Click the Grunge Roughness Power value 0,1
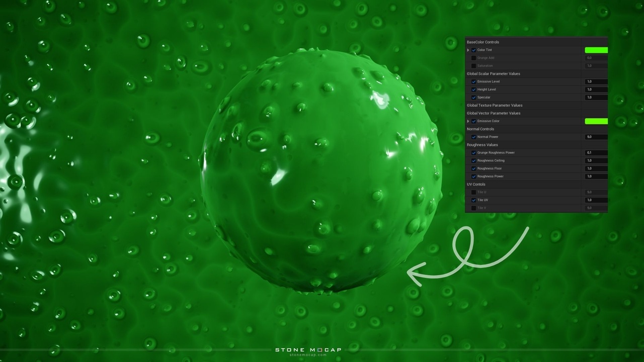The width and height of the screenshot is (644, 362). pos(596,153)
